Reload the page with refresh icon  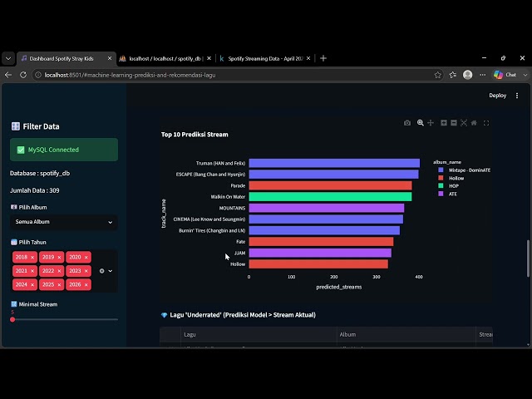(23, 75)
